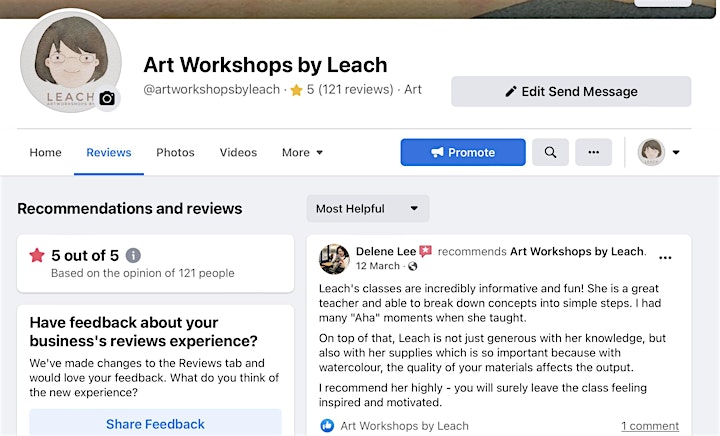Click the pencil icon on Edit Send Message
The width and height of the screenshot is (720, 436).
511,91
